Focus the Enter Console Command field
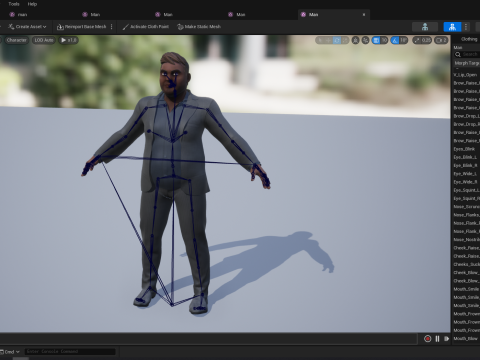This screenshot has height=360, width=480. [70, 352]
